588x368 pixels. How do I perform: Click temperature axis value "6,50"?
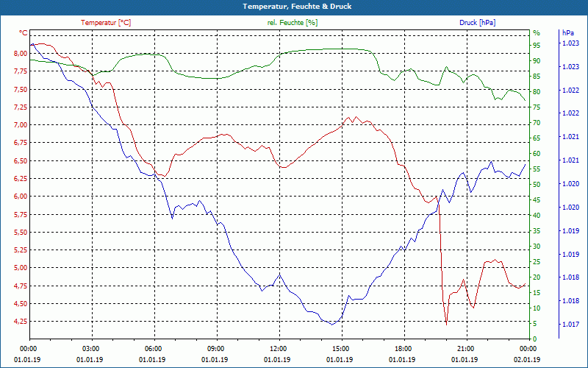pos(21,160)
